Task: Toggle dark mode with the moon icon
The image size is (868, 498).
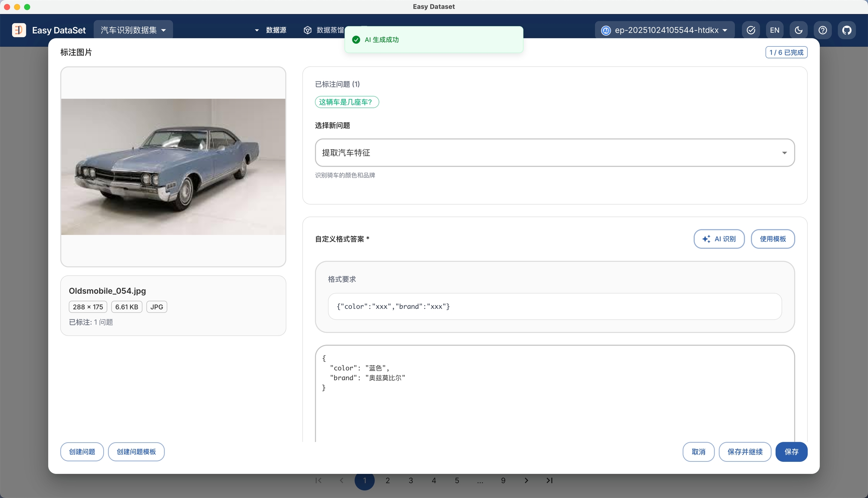Action: pos(798,30)
